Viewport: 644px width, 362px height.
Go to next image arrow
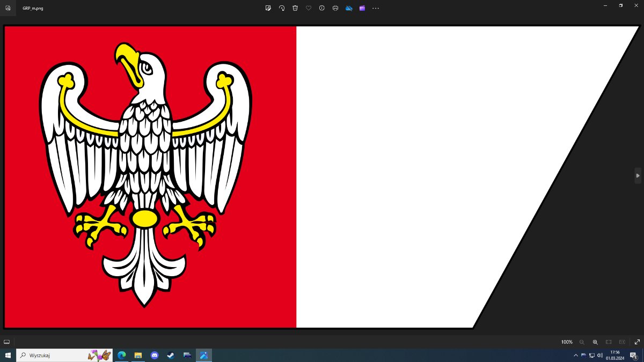[x=638, y=175]
